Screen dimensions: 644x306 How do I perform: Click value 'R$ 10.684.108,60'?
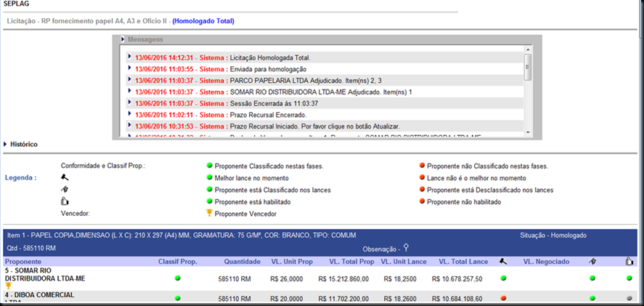tap(457, 299)
